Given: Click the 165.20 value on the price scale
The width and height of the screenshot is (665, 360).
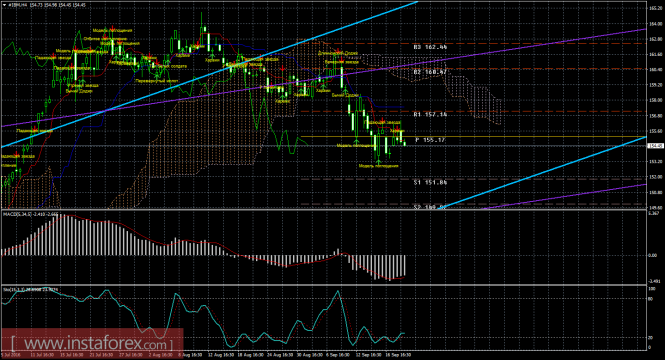Looking at the screenshot, I should (655, 8).
